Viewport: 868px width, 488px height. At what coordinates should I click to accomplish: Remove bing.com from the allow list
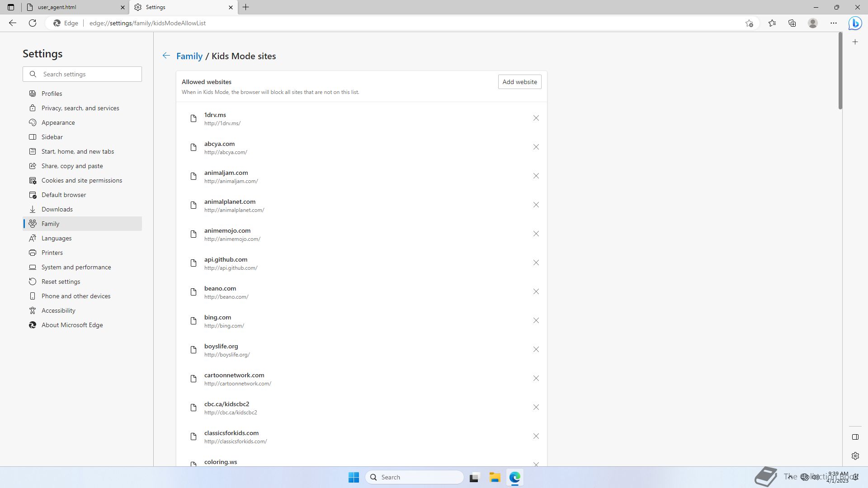point(536,320)
